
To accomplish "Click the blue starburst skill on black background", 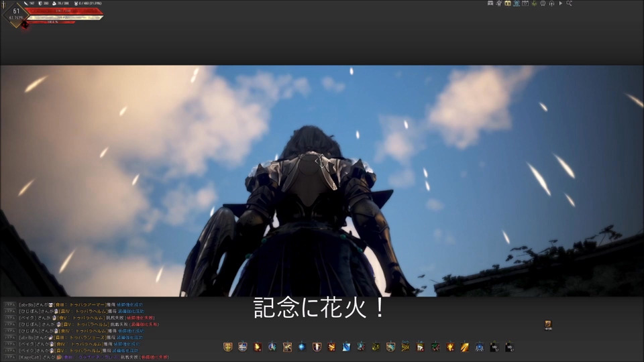I will click(x=479, y=347).
